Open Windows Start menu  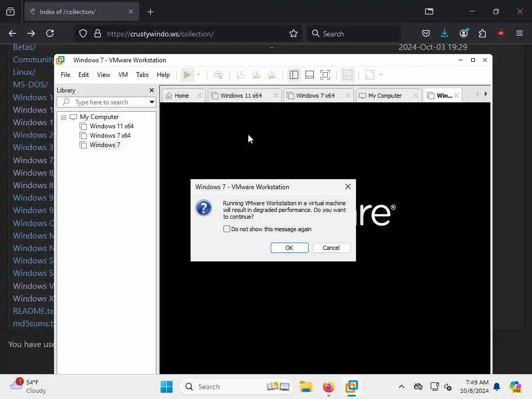coord(166,387)
